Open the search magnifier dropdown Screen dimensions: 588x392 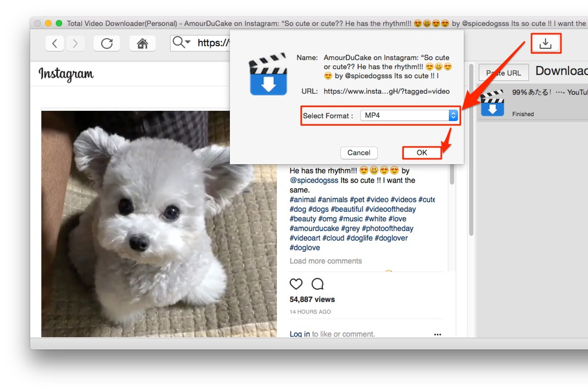pos(181,43)
